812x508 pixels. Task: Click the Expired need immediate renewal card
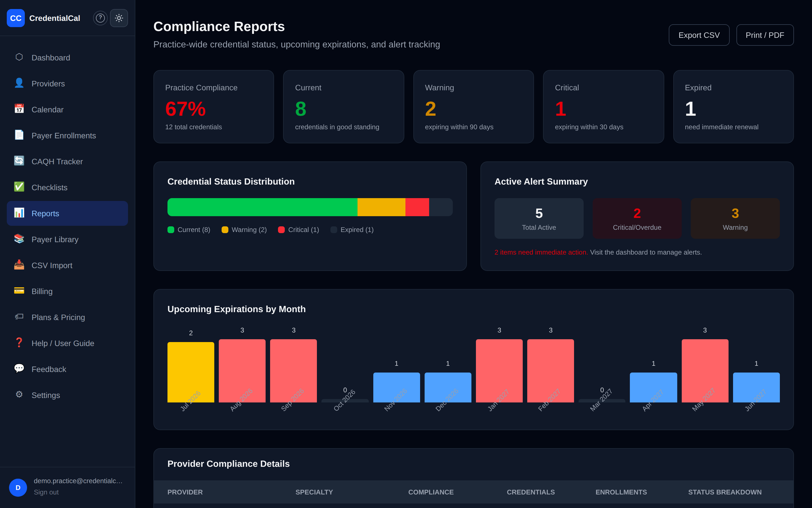(x=734, y=107)
